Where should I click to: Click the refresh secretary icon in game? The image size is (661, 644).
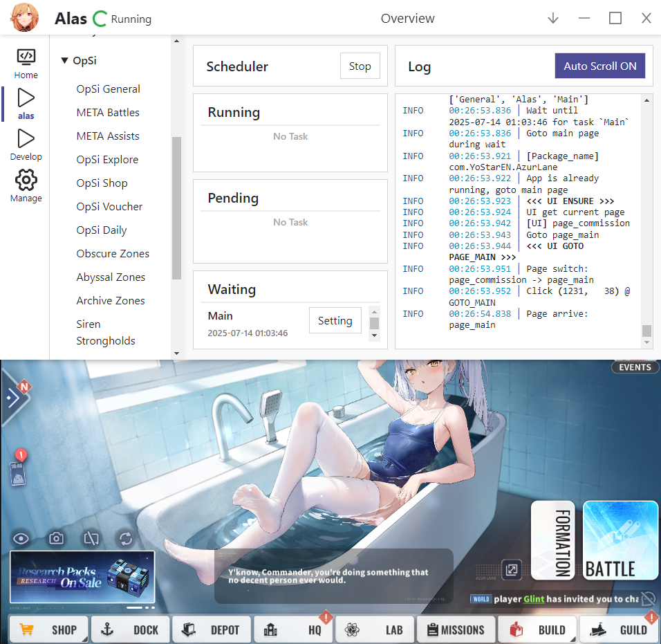point(126,539)
